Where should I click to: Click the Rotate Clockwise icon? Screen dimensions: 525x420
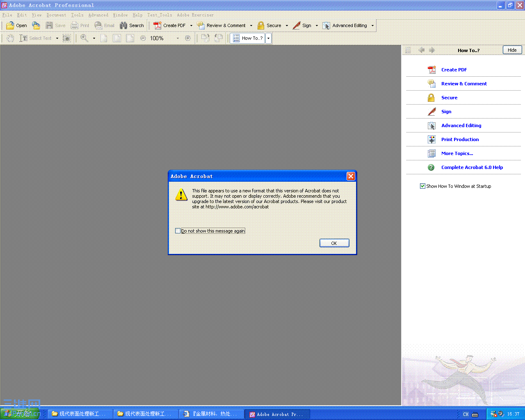coord(205,38)
